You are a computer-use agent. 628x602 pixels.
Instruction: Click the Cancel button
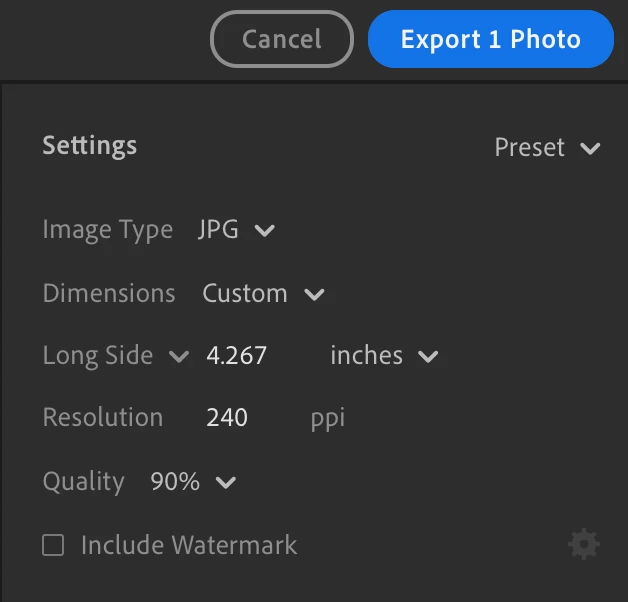click(x=282, y=39)
